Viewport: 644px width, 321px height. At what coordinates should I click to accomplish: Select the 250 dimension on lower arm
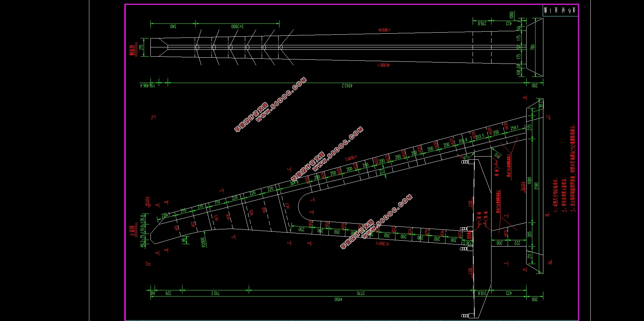pos(301,229)
